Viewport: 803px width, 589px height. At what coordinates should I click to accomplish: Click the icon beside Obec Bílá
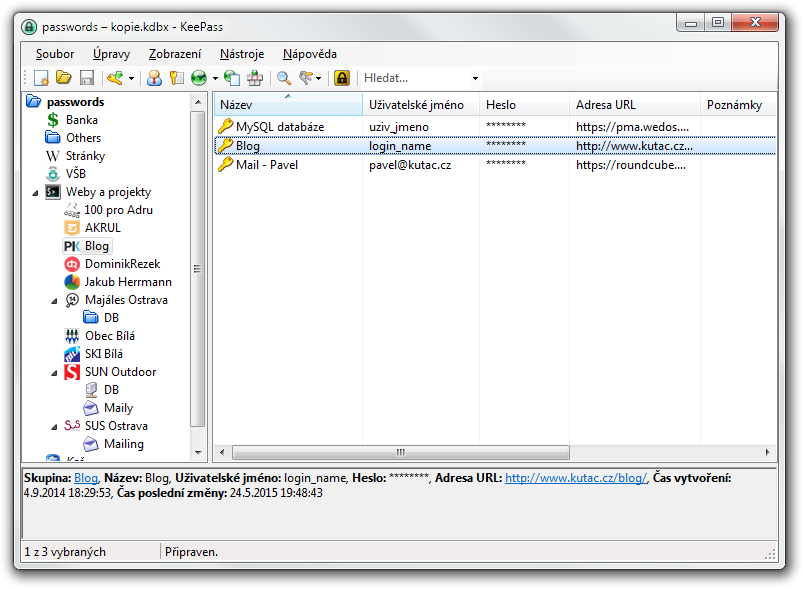72,336
